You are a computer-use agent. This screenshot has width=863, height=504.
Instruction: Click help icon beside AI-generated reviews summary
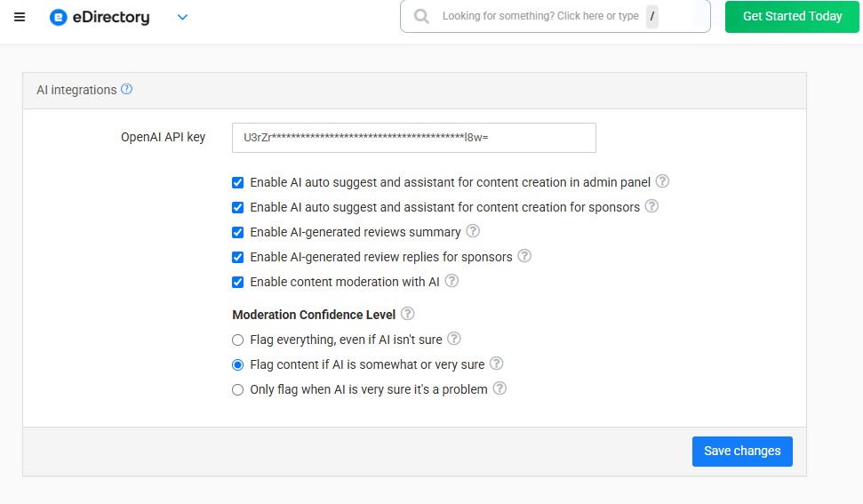pyautogui.click(x=473, y=231)
